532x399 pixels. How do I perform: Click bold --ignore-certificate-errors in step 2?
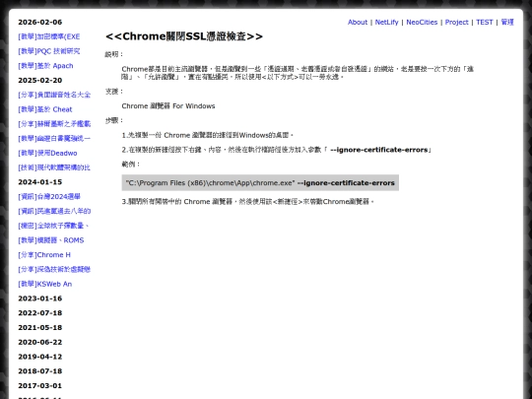(379, 150)
